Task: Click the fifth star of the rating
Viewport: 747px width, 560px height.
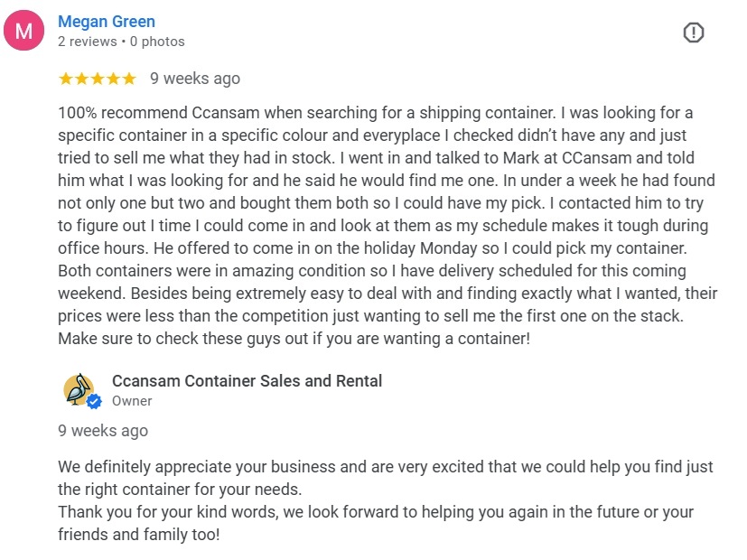Action: pos(128,79)
